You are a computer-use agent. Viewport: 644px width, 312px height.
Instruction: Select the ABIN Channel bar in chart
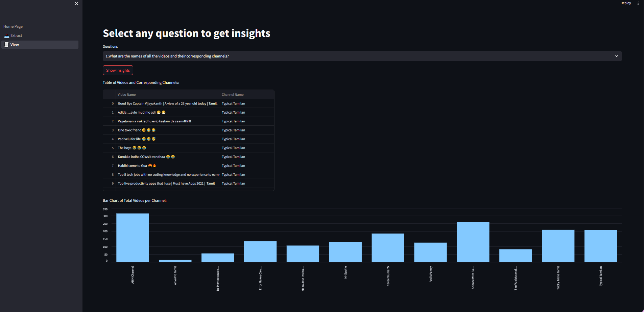tap(133, 238)
